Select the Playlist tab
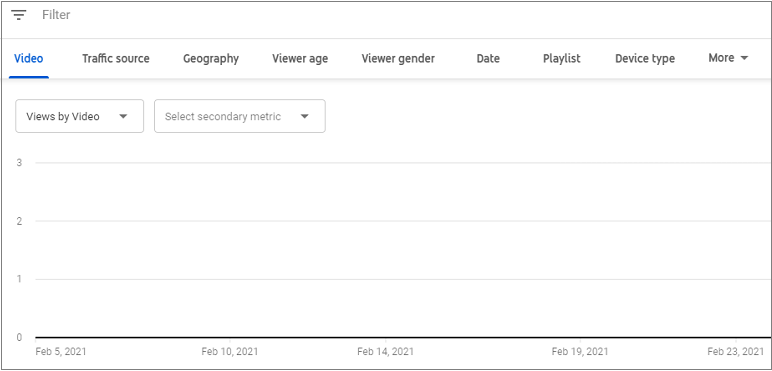Viewport: 772px width, 371px height. point(562,59)
